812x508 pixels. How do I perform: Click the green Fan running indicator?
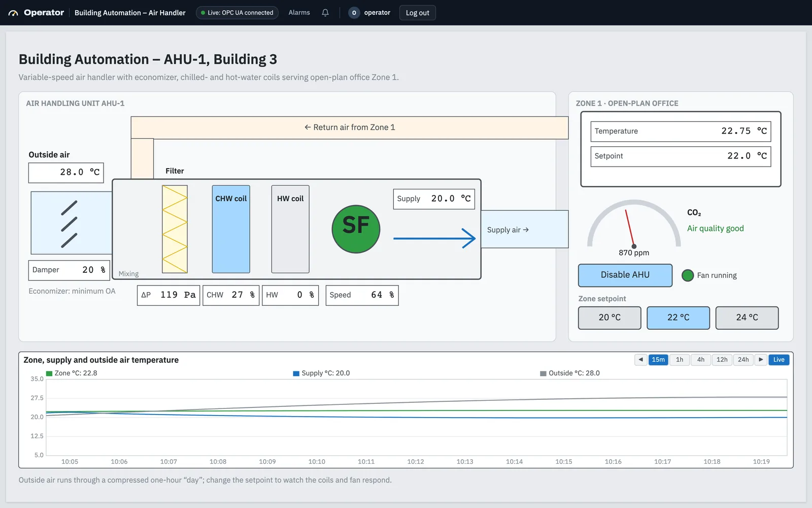click(688, 275)
